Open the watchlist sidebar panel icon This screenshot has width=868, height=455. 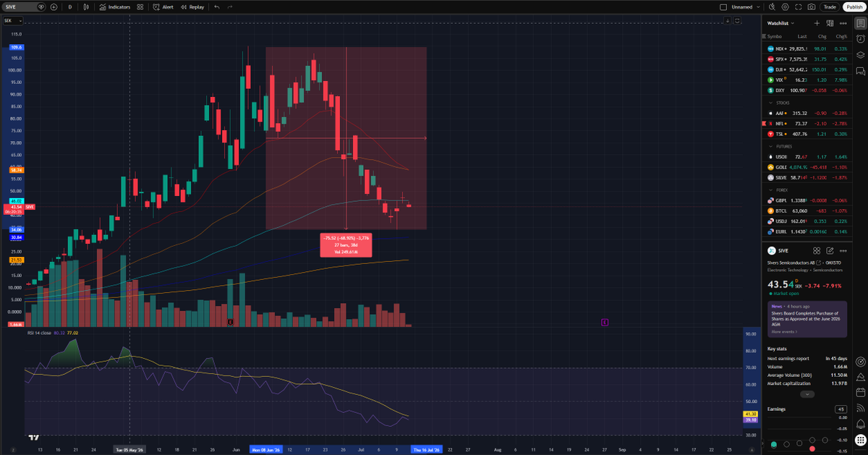(860, 23)
